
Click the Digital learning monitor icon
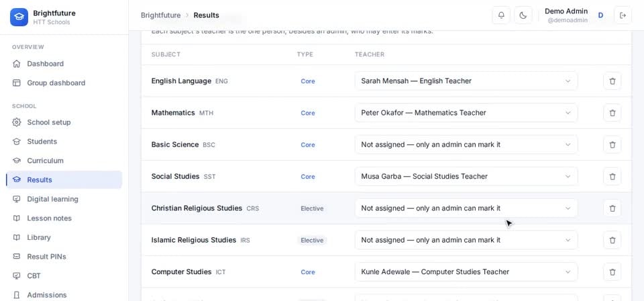pos(16,199)
